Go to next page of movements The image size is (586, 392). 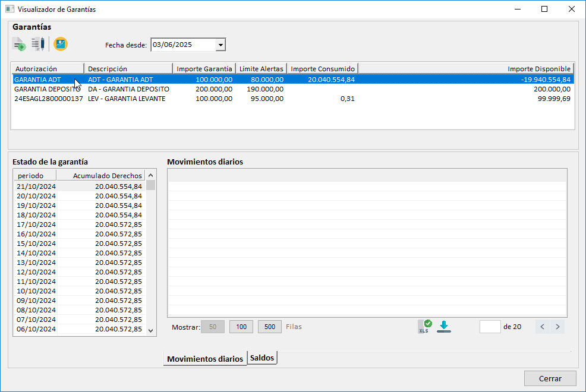[557, 327]
